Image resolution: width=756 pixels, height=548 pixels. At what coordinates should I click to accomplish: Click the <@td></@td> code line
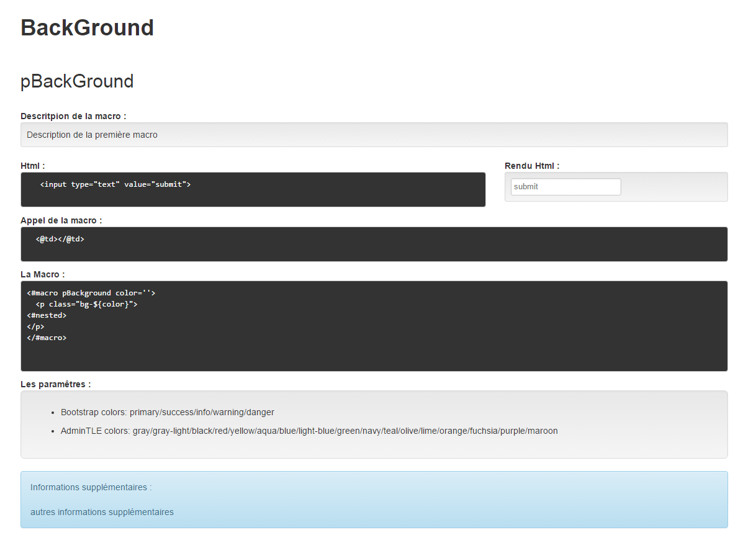coord(60,239)
